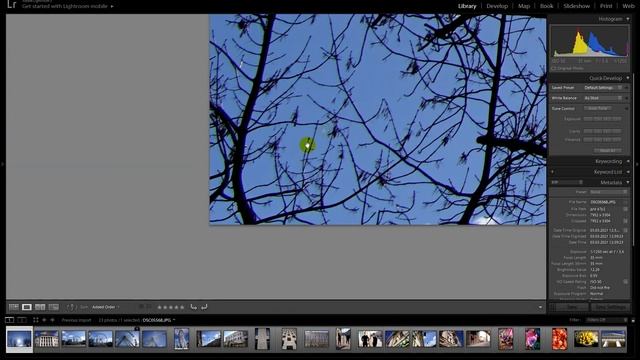This screenshot has height=360, width=640.
Task: Select the first filmstrip thumbnail of tree branches
Action: [19, 339]
